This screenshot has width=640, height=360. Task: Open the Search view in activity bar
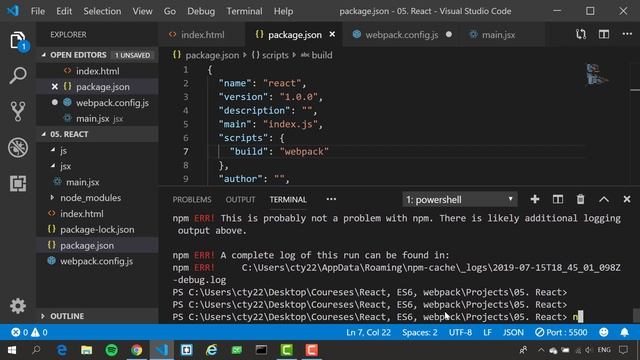pos(18,76)
